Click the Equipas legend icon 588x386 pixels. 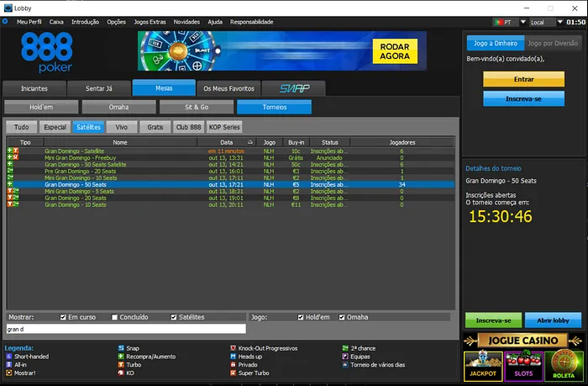(345, 357)
